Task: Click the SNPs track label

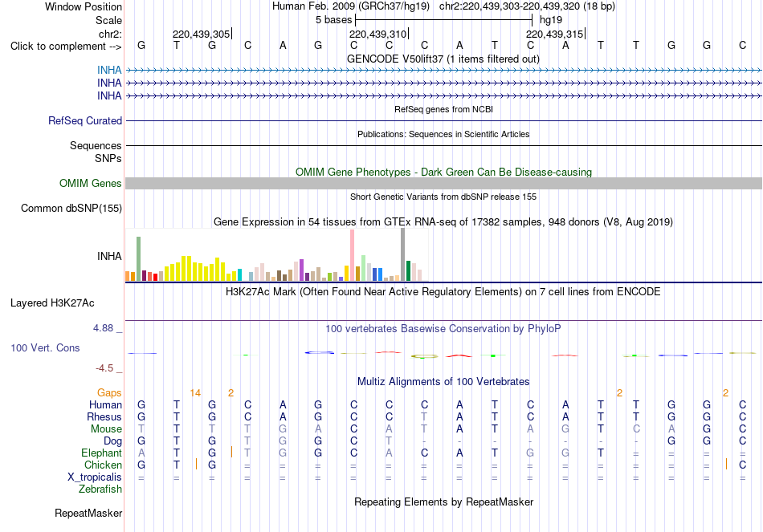Action: pos(108,158)
